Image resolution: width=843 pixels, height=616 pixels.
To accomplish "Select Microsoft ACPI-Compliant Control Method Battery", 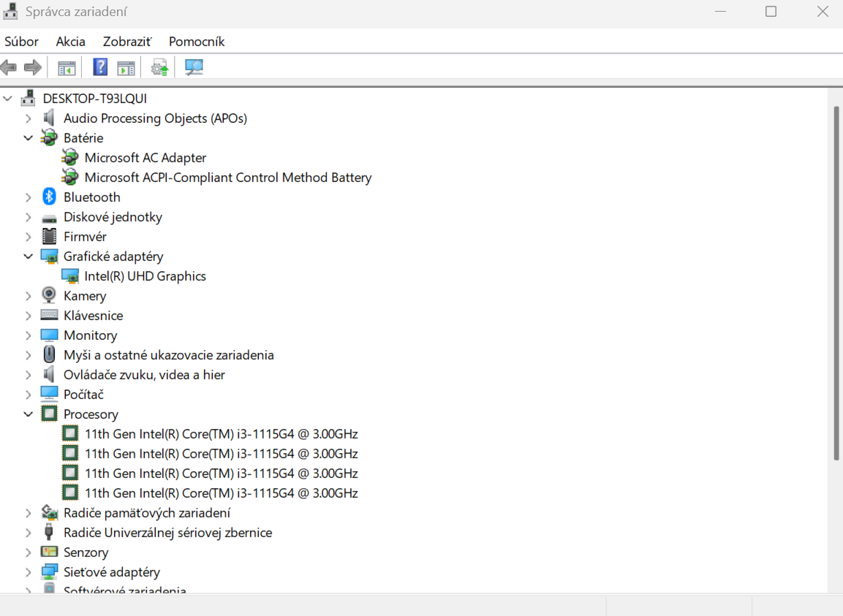I will [x=228, y=177].
